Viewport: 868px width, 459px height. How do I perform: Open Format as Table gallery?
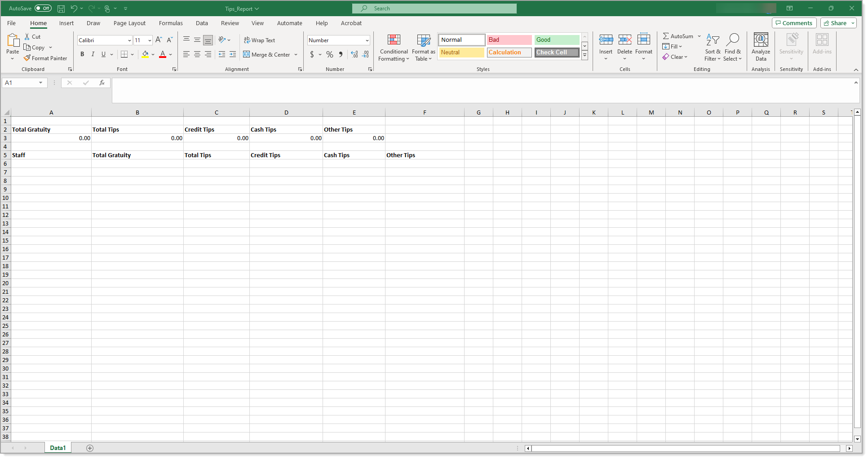click(424, 48)
